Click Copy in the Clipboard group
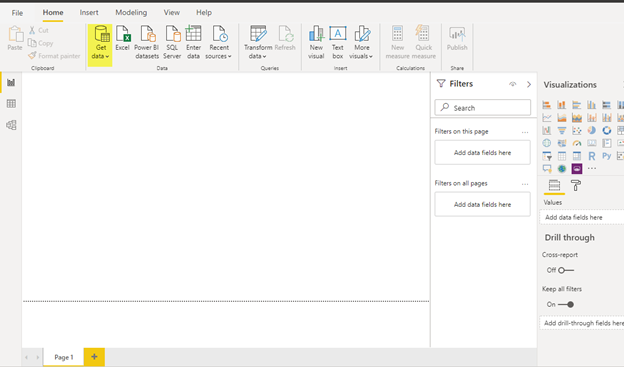 41,43
